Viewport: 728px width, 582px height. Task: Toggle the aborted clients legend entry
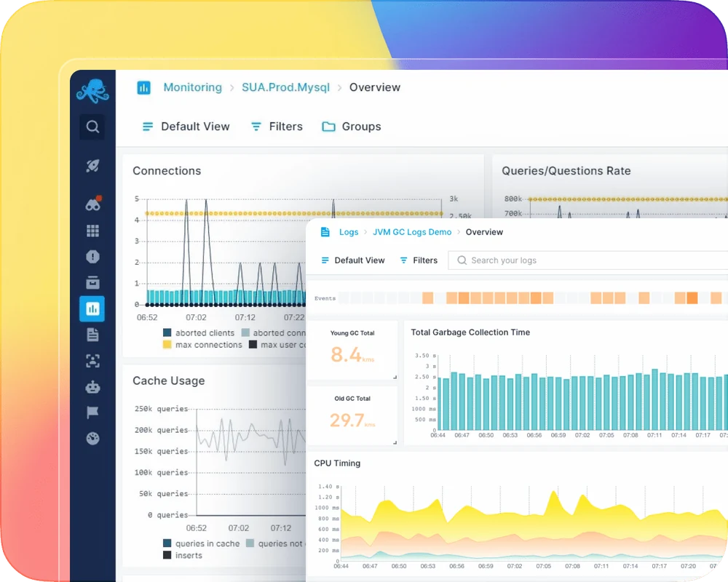click(x=199, y=332)
